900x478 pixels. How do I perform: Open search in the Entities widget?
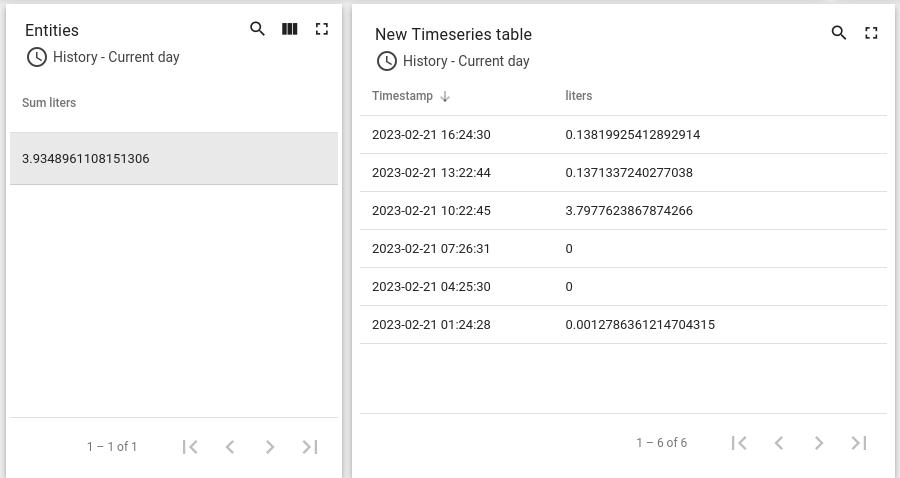[x=257, y=29]
